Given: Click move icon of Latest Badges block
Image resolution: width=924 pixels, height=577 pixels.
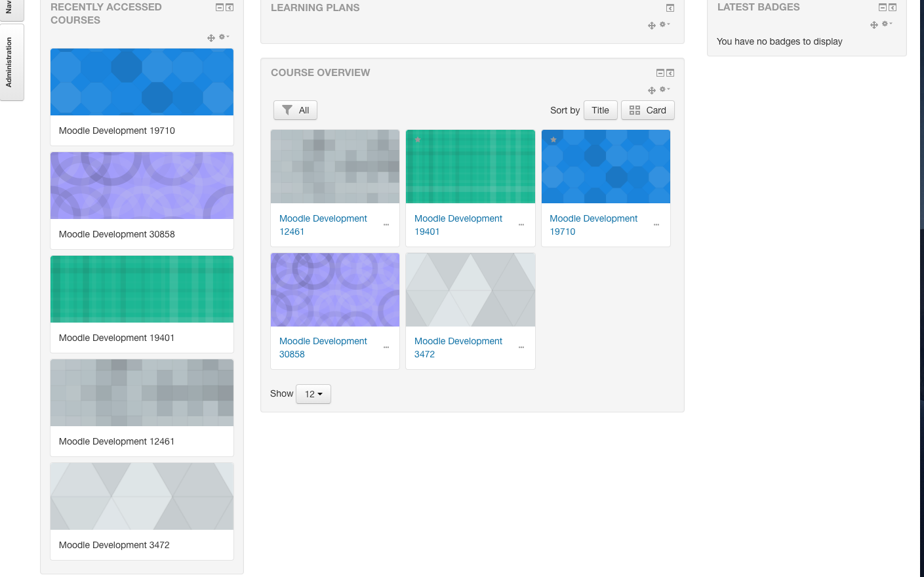Looking at the screenshot, I should (874, 25).
